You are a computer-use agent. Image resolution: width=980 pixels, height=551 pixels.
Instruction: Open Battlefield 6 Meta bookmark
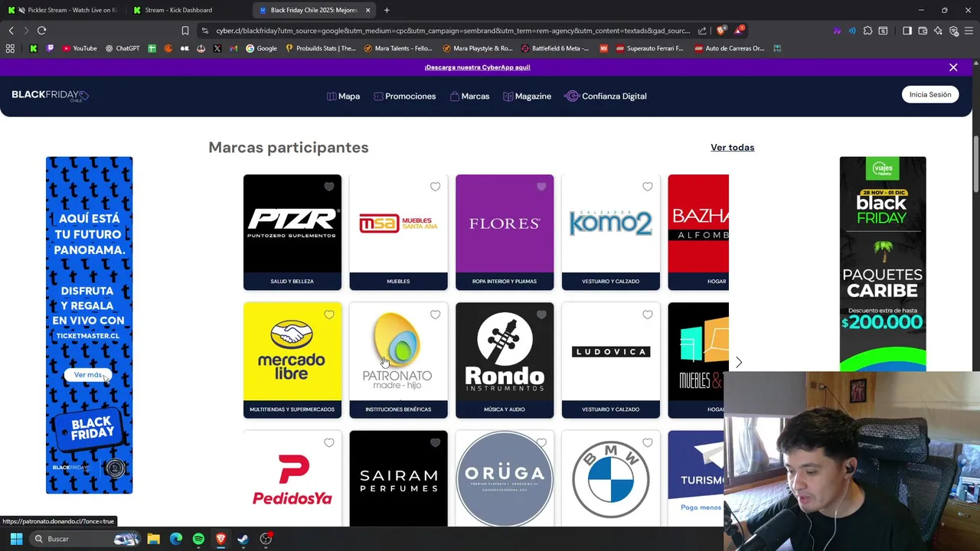point(555,48)
